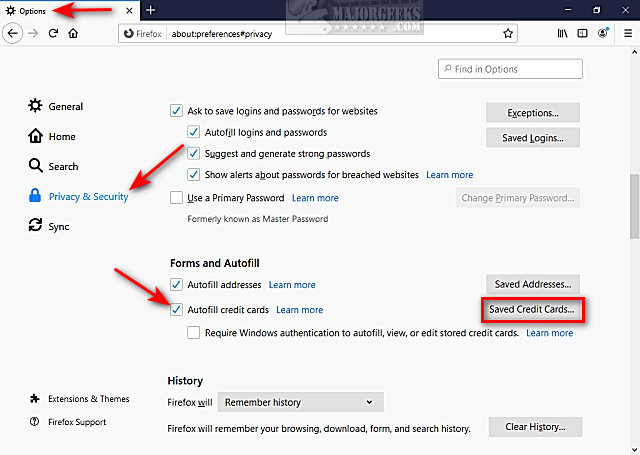
Task: Enable Require Windows authentication checkbox
Action: 193,333
